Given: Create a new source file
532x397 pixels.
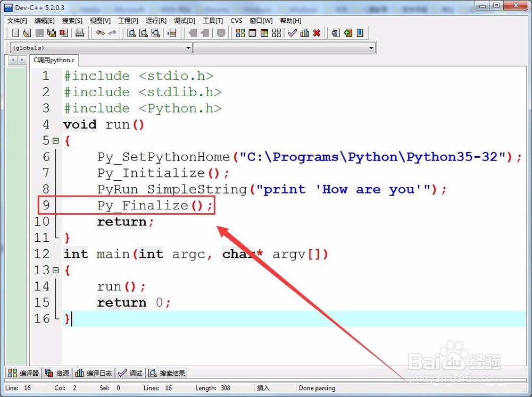Looking at the screenshot, I should (x=15, y=33).
